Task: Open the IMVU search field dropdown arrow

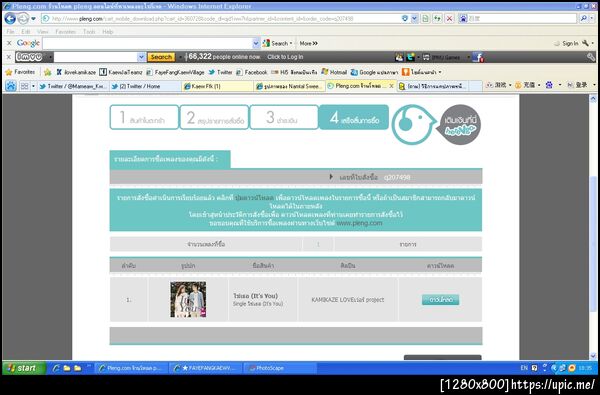Action: (141, 57)
